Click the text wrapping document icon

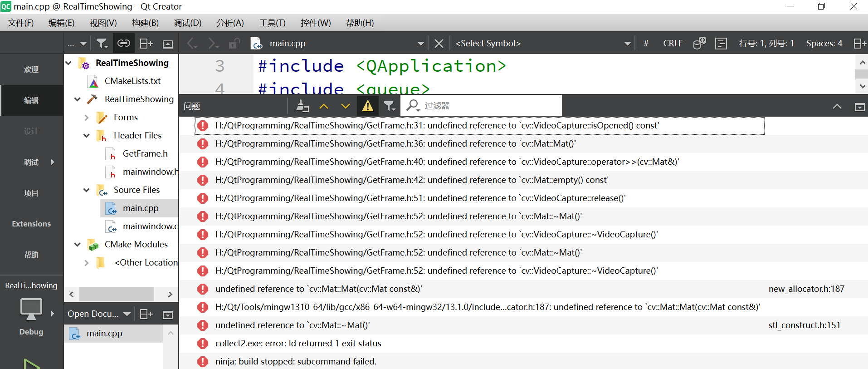pos(721,44)
